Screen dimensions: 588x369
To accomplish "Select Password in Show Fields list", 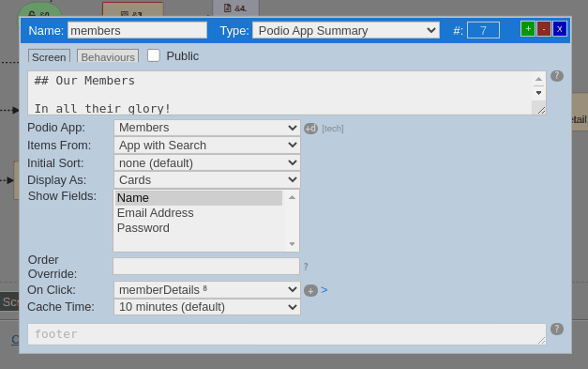I will tap(199, 228).
